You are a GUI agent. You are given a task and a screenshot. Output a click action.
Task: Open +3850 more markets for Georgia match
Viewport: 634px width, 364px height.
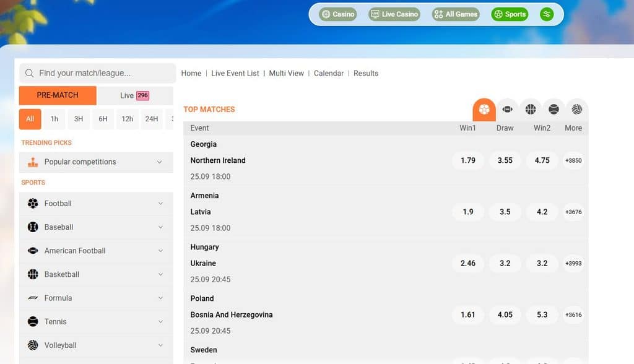coord(573,160)
